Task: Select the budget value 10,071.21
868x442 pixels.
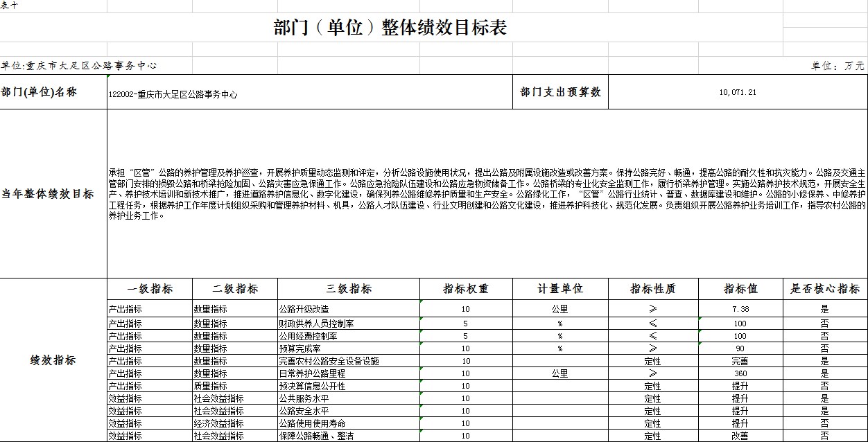Action: 740,91
